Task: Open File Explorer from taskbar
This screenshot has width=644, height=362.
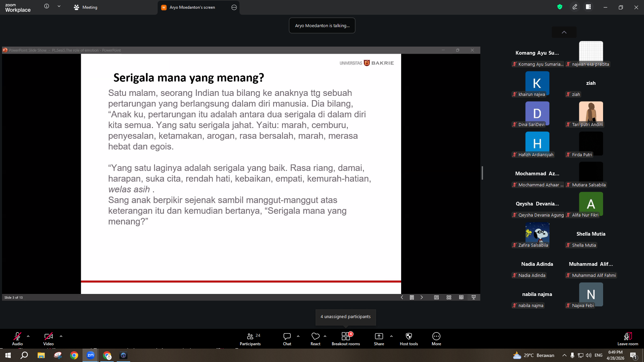Action: pos(41,355)
